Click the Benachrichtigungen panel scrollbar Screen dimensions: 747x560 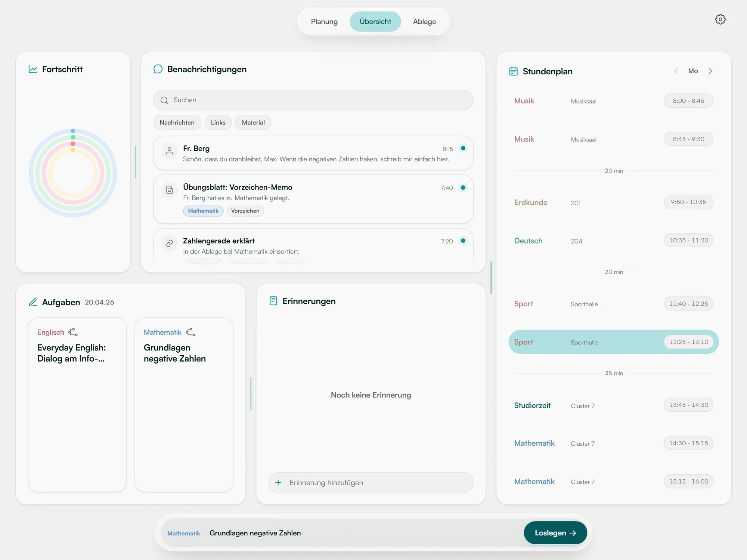(x=491, y=278)
